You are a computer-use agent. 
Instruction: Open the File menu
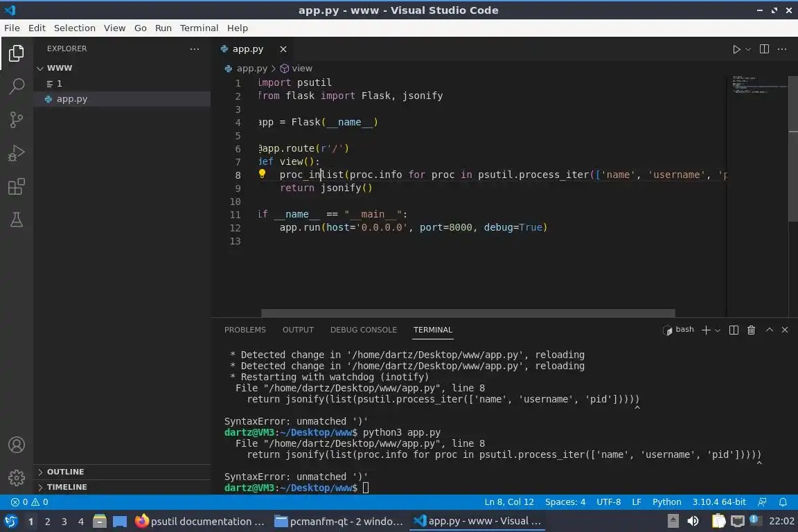tap(12, 28)
